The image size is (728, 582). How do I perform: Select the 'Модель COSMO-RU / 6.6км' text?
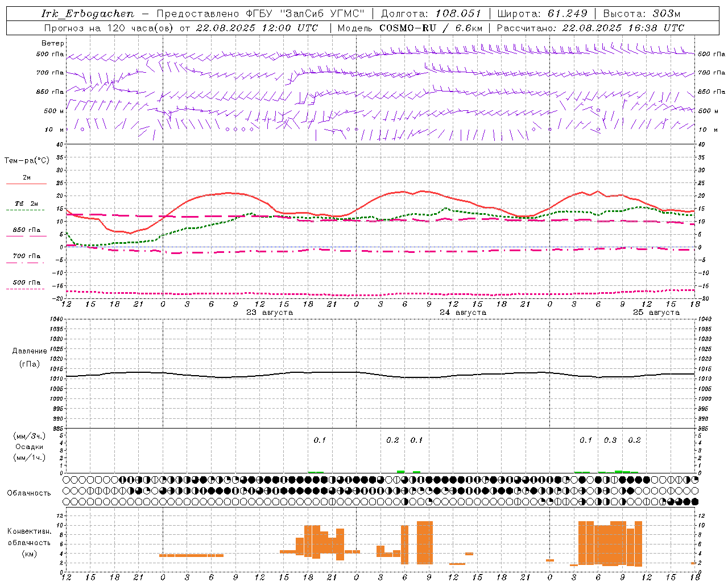[x=409, y=28]
